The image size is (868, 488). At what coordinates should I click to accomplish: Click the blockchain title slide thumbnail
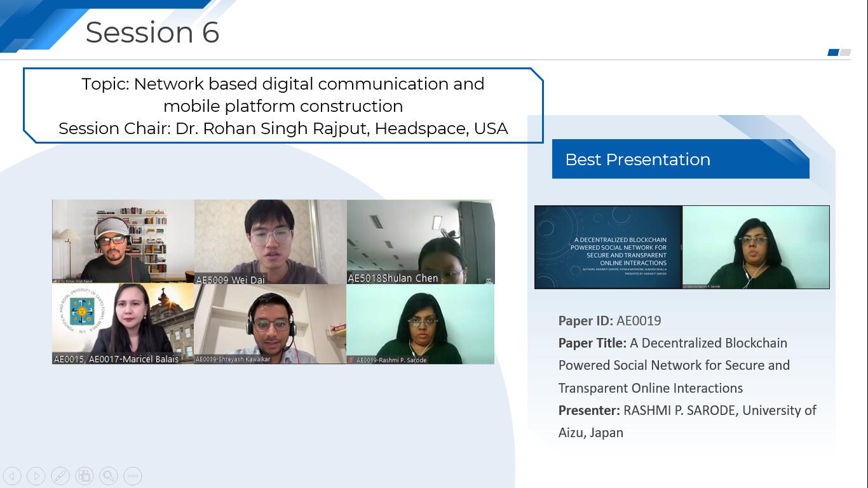click(608, 247)
